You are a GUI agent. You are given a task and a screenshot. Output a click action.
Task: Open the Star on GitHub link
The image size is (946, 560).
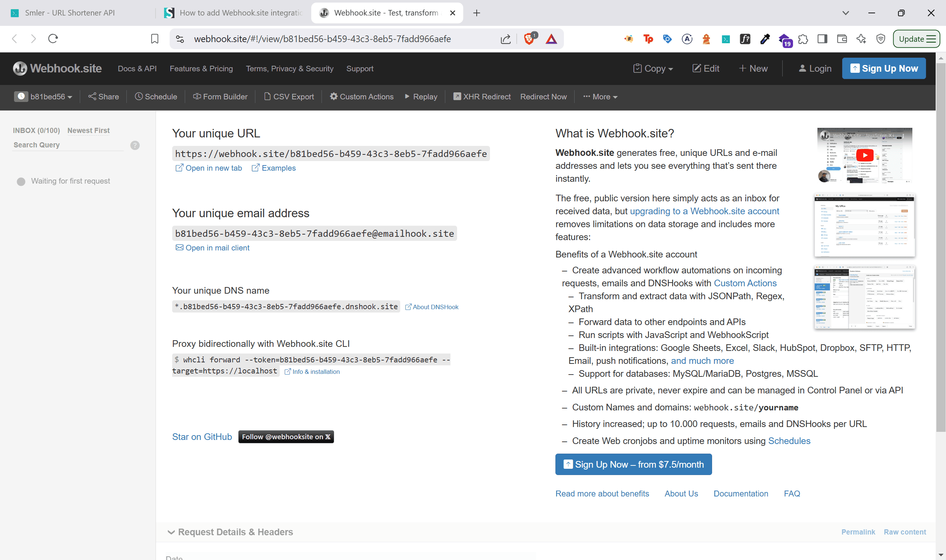202,437
